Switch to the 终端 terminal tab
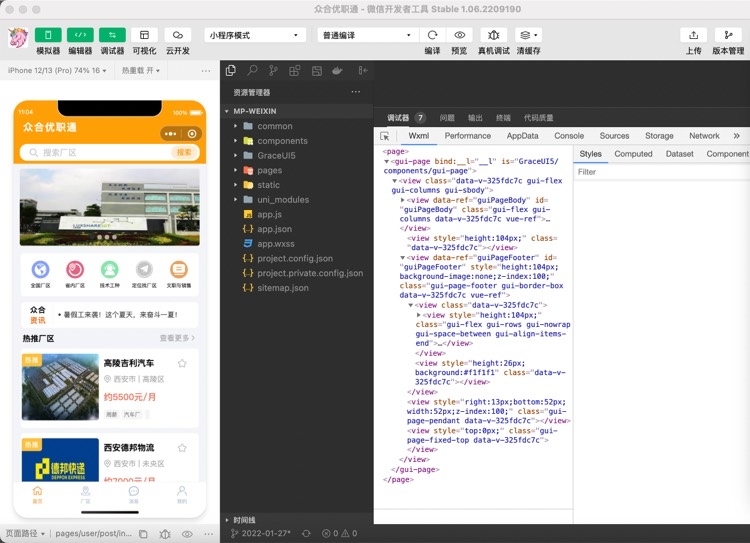Screen dimensions: 750x543 click(503, 118)
